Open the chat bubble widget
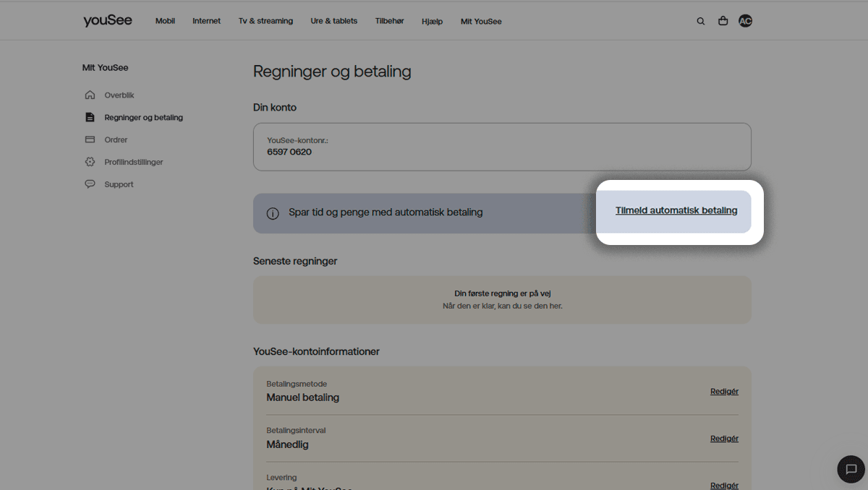 click(x=851, y=469)
